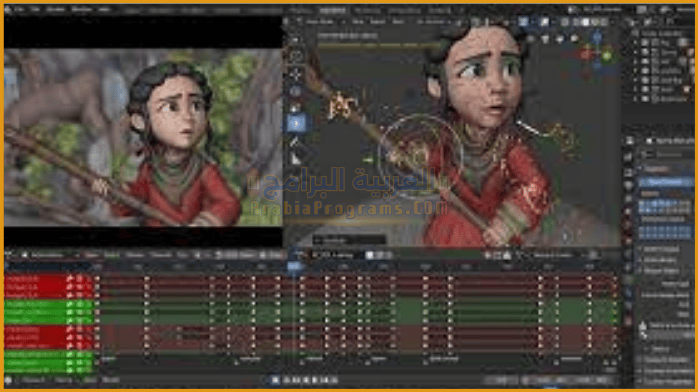Open the Help menu
The height and width of the screenshot is (392, 698).
coord(105,9)
